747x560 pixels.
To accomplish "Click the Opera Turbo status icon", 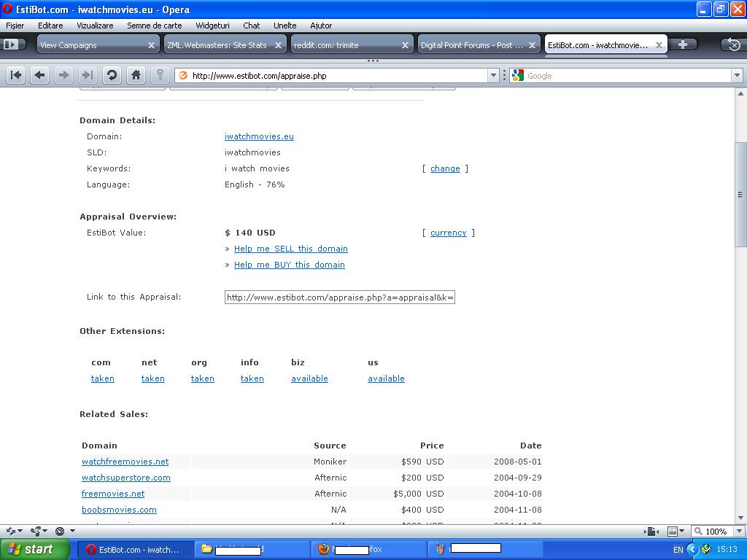I will [60, 531].
